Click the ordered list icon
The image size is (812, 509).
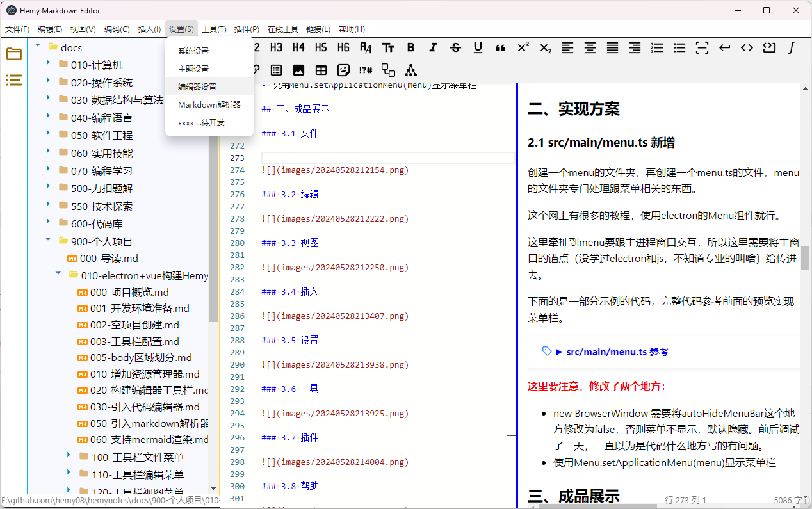tap(657, 47)
